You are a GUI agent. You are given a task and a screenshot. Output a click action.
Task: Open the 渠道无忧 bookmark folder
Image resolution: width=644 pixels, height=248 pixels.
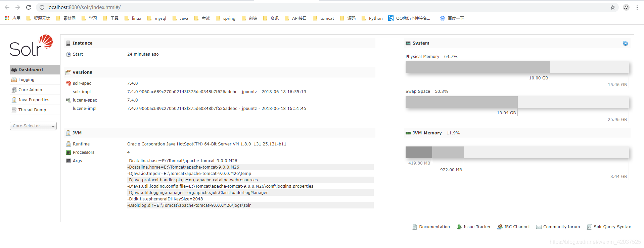pyautogui.click(x=38, y=18)
